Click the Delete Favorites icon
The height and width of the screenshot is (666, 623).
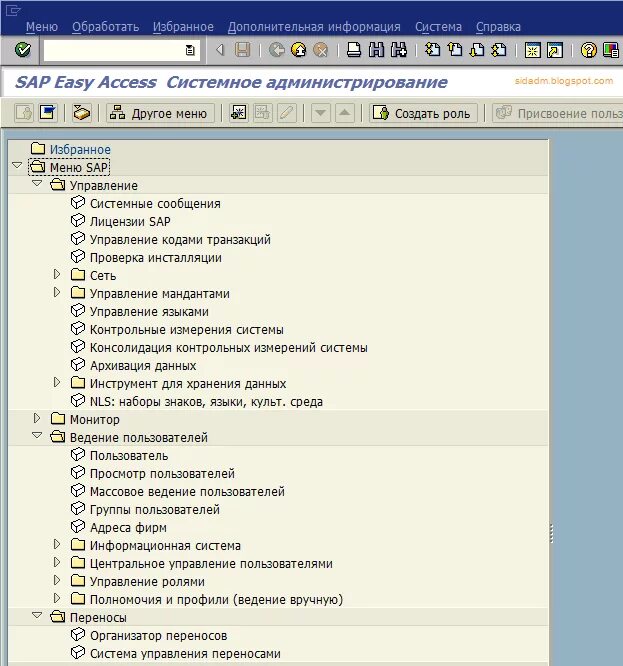[263, 113]
